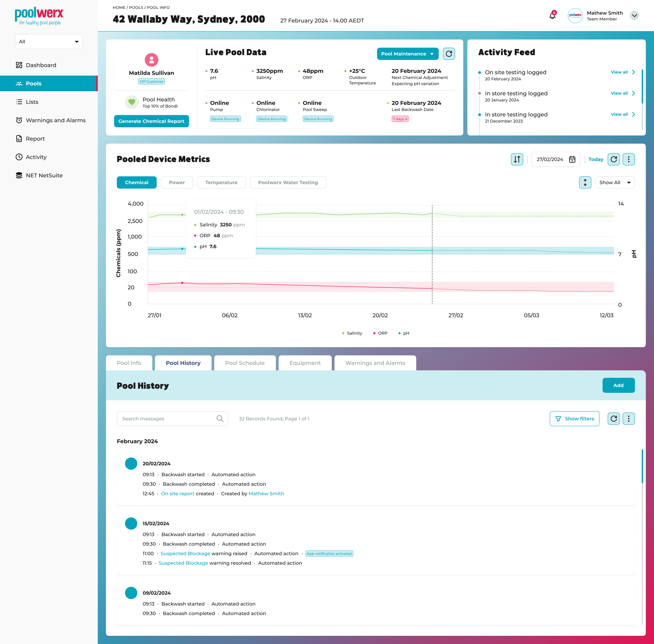Viewport: 654px width, 644px height.
Task: Click the Activity clock icon
Action: coord(19,157)
